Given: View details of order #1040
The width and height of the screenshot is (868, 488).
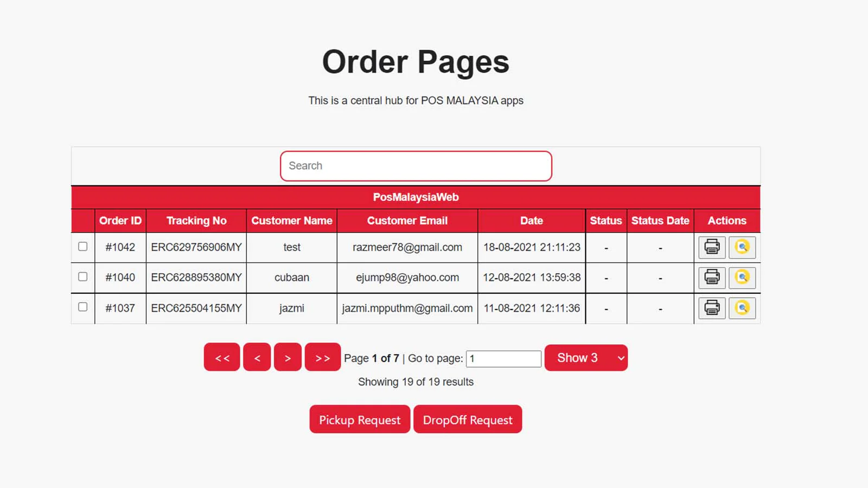Looking at the screenshot, I should [742, 278].
